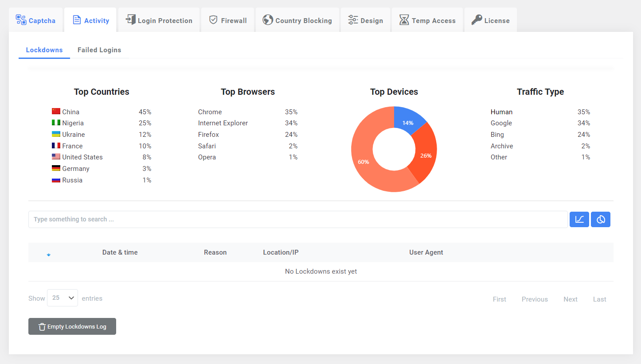Go to the Previous page

[535, 299]
